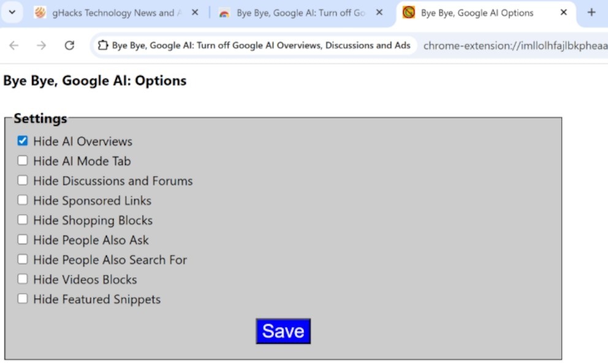Enable Hide AI Mode Tab
The width and height of the screenshot is (608, 364).
click(x=23, y=161)
